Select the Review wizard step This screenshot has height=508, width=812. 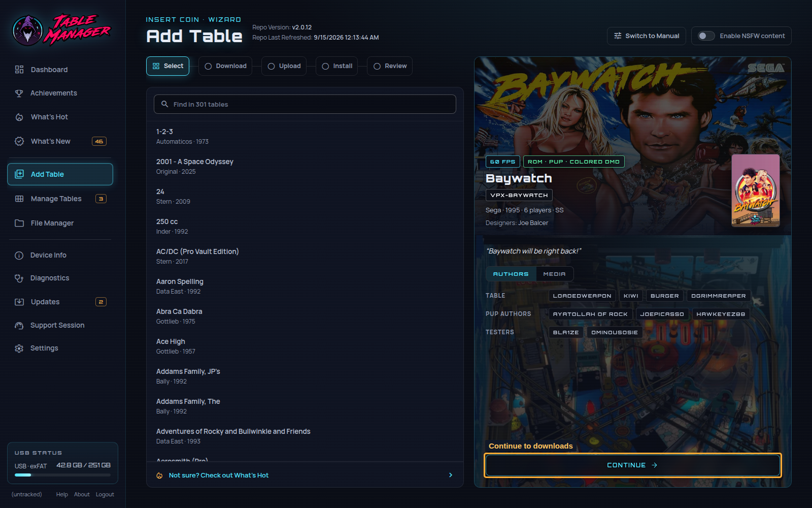(x=390, y=66)
